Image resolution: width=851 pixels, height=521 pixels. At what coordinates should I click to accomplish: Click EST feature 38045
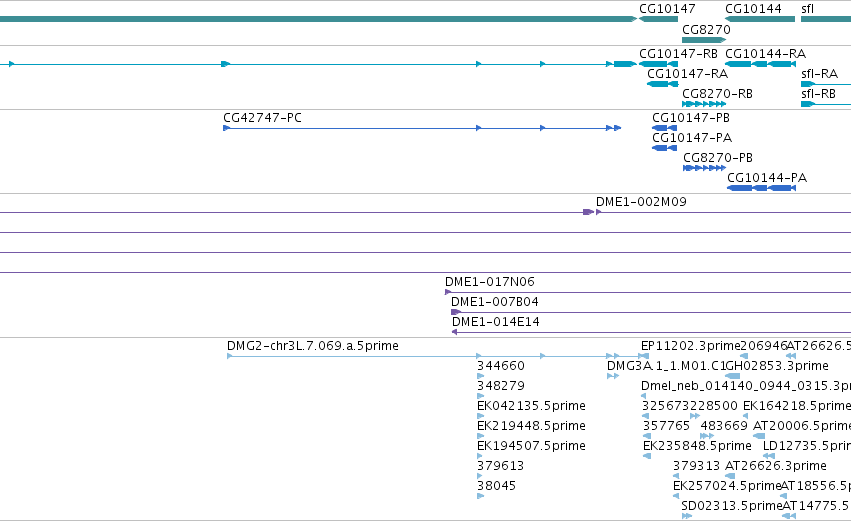point(497,486)
